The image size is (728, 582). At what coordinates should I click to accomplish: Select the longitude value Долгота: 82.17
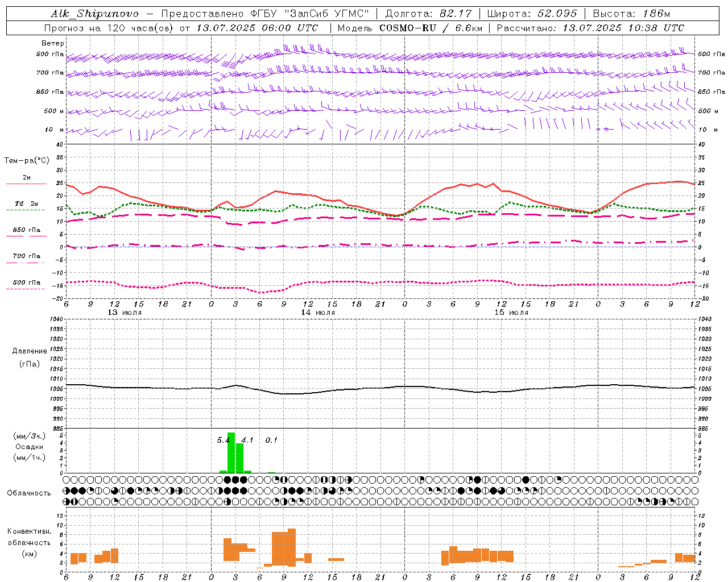click(428, 14)
